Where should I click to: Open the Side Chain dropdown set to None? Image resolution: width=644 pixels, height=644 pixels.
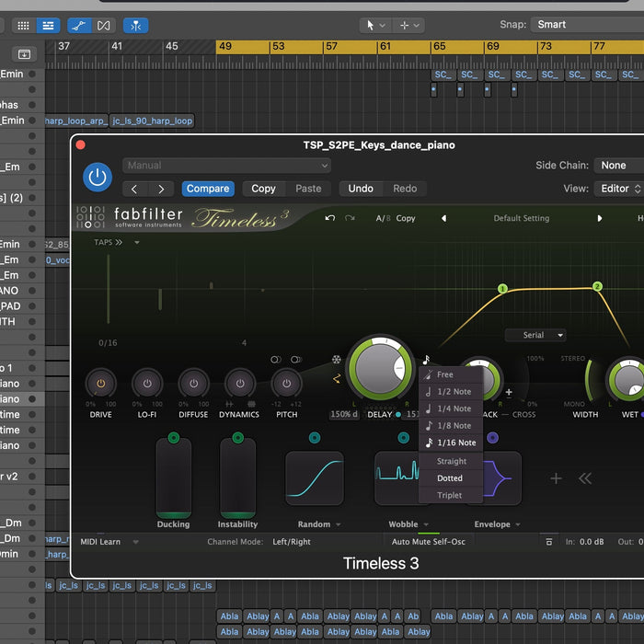point(619,166)
